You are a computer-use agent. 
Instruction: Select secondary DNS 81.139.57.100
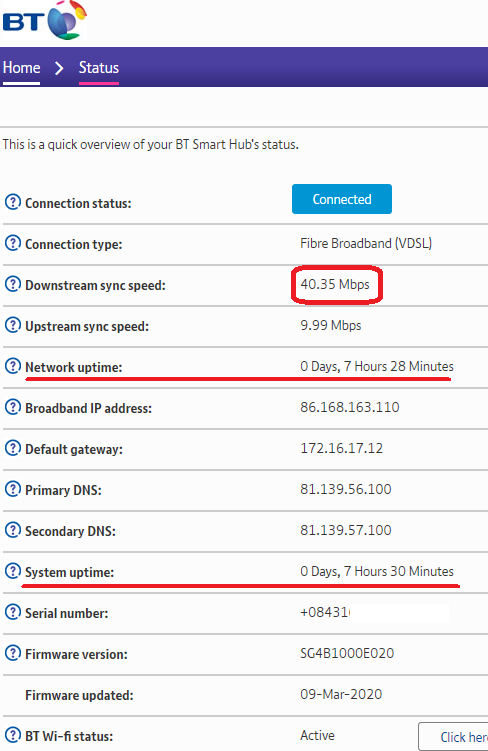point(346,530)
